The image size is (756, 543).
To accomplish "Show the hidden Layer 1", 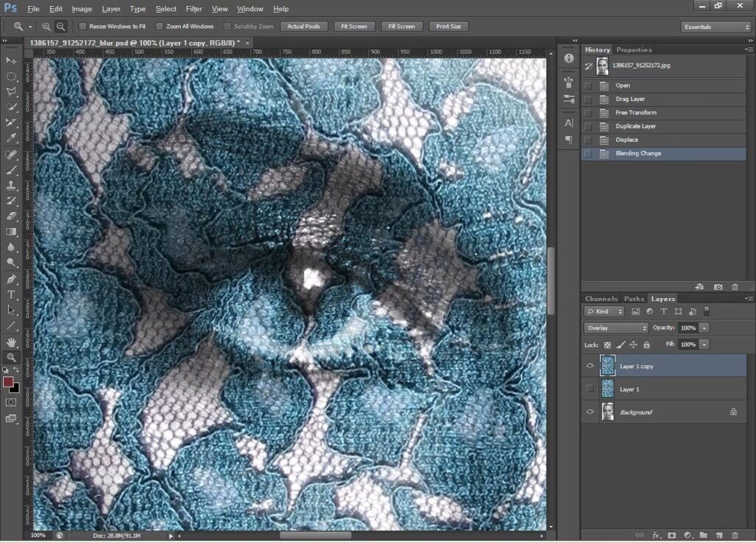I will click(x=589, y=389).
